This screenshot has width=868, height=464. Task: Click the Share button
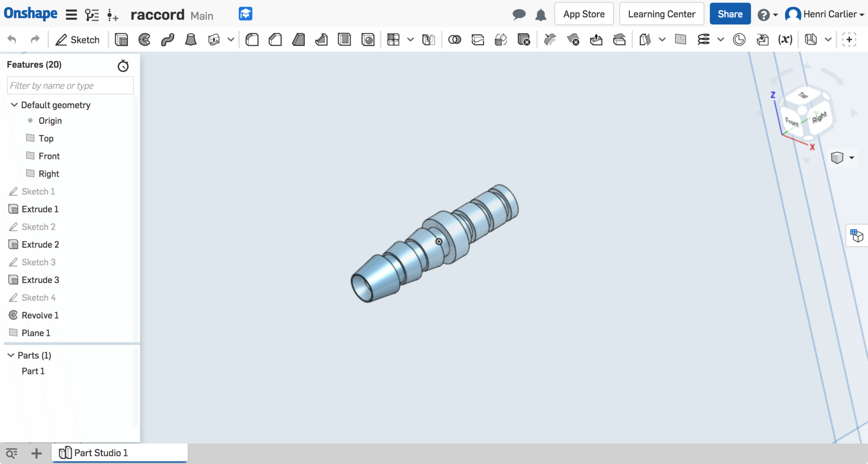pos(730,14)
